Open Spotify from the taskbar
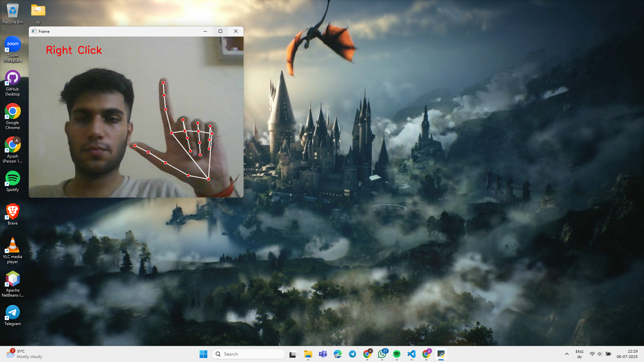 pos(396,354)
